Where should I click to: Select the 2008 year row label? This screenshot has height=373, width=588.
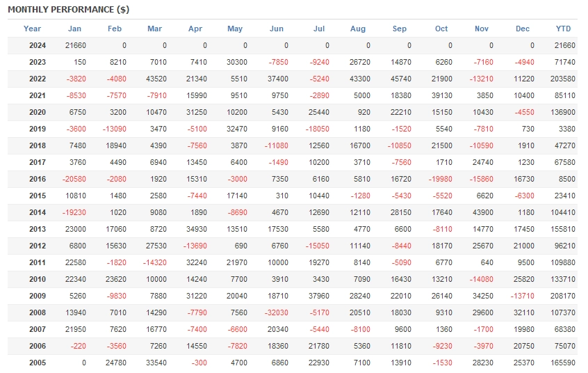point(38,313)
